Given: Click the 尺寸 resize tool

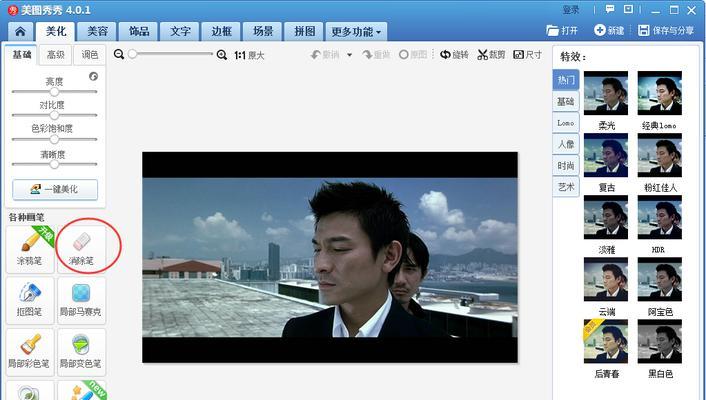Looking at the screenshot, I should [x=527, y=55].
